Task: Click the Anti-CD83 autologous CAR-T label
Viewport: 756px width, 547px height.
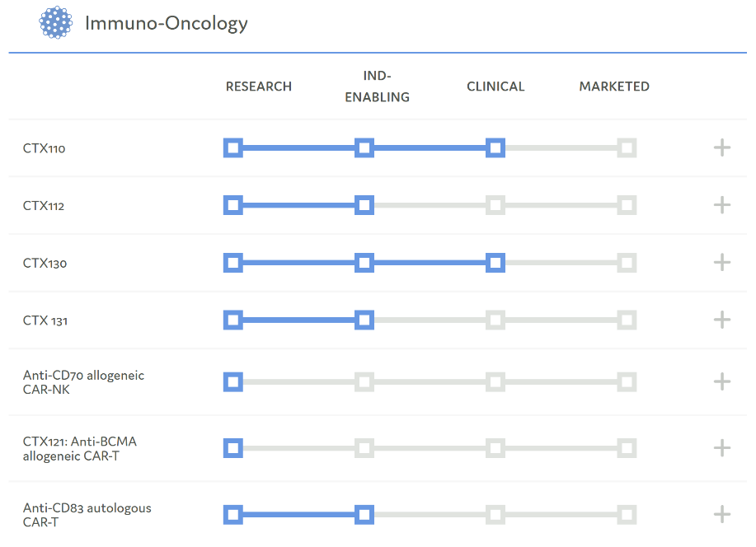Action: click(x=87, y=515)
